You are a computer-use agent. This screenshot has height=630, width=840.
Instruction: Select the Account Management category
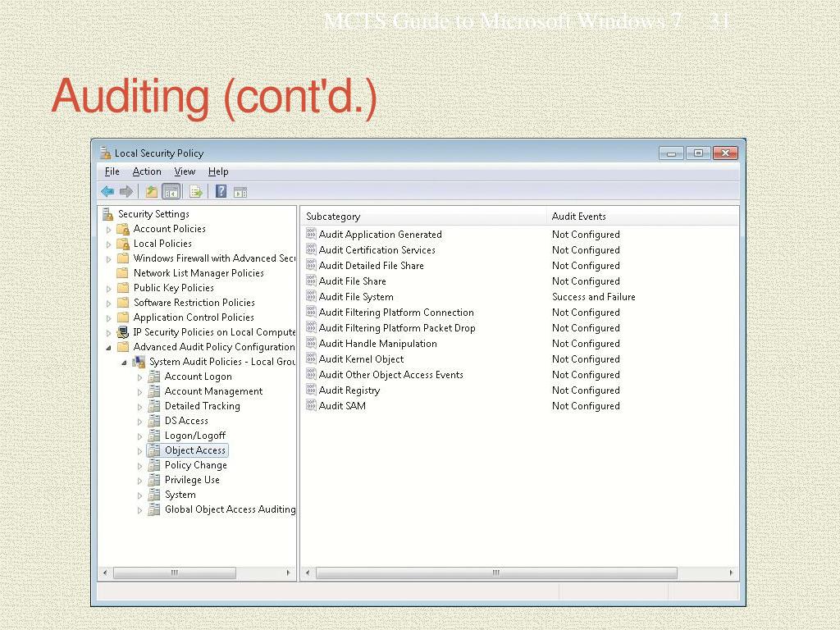[x=213, y=391]
